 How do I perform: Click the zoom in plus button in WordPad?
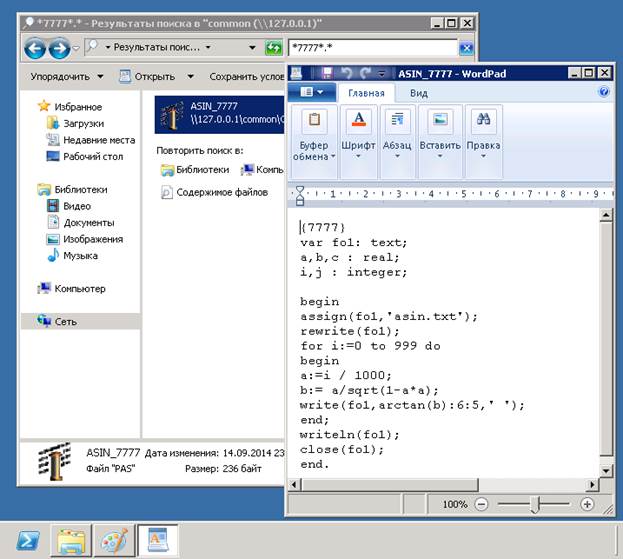pyautogui.click(x=587, y=505)
